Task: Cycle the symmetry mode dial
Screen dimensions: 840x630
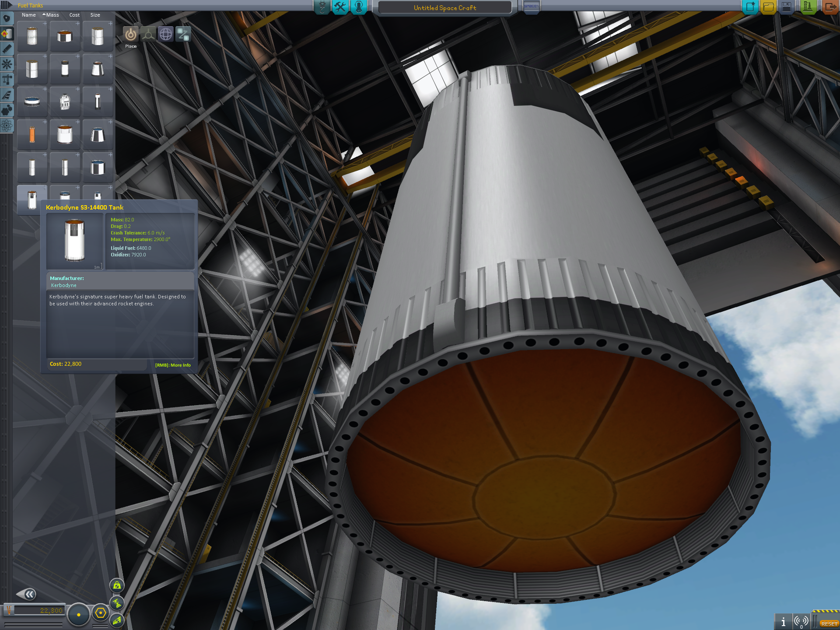Action: (x=79, y=614)
